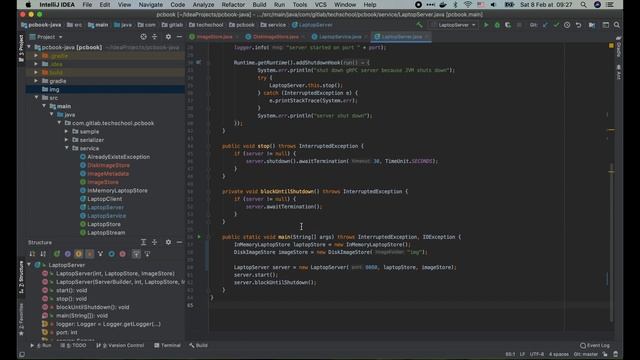The height and width of the screenshot is (360, 640).
Task: Click the Build project hammer icon
Action: 419,25
